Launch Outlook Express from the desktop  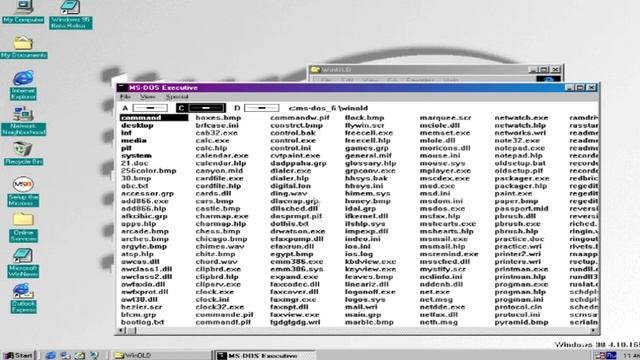23,299
